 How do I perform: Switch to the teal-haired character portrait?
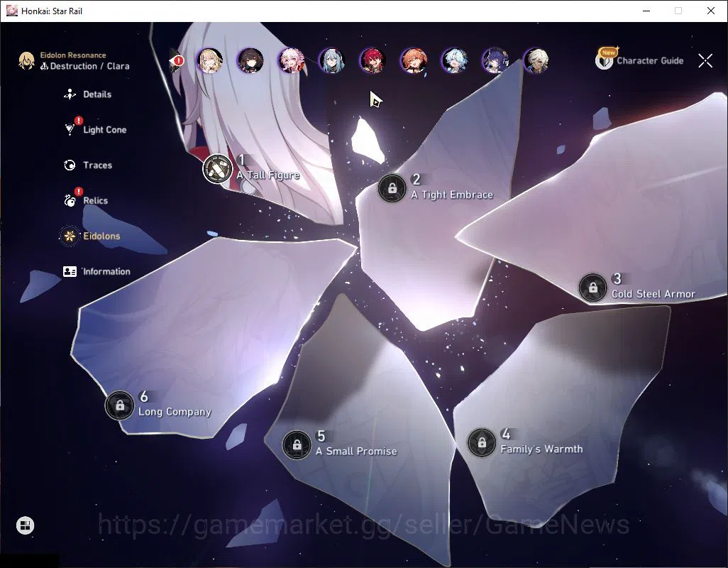332,61
